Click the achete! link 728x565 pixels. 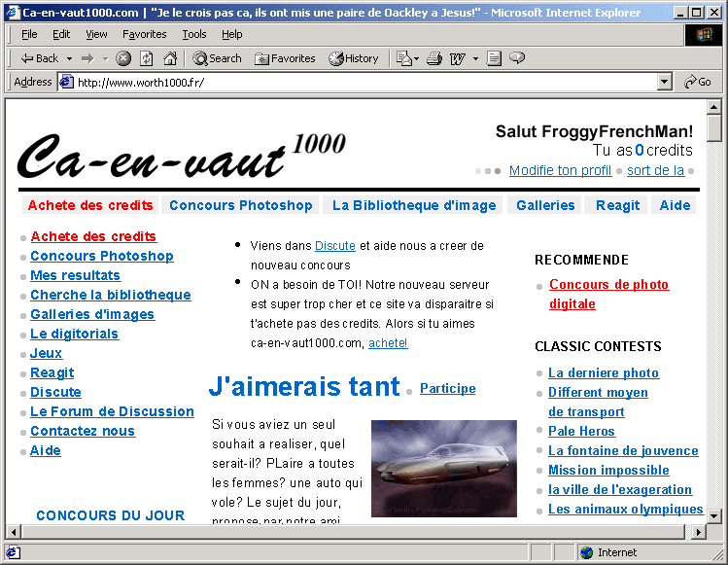[388, 343]
